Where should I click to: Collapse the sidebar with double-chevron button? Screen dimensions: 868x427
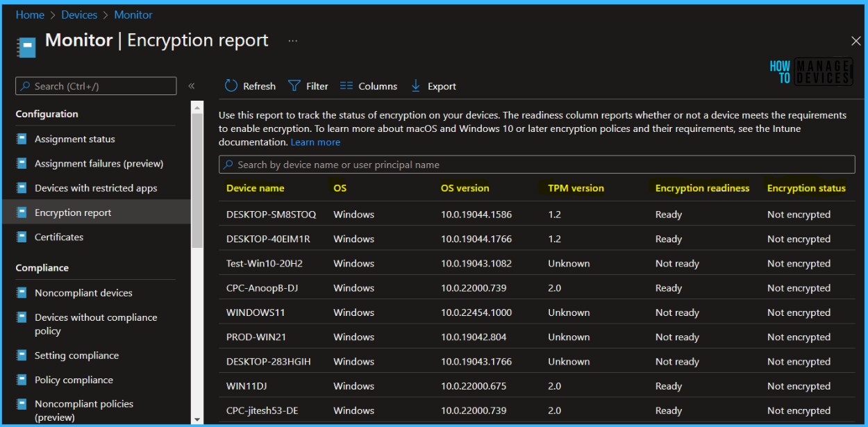pyautogui.click(x=191, y=86)
